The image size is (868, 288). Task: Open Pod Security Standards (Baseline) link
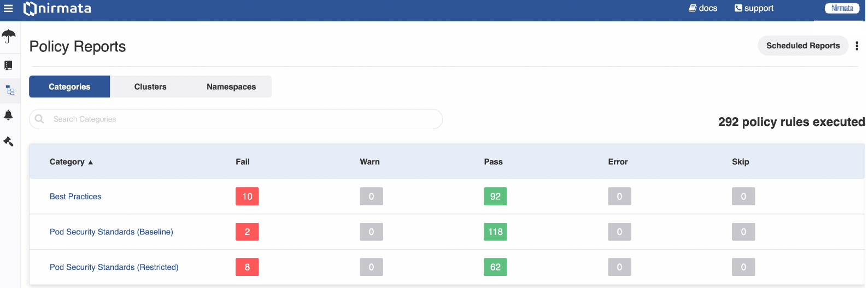[x=112, y=232]
